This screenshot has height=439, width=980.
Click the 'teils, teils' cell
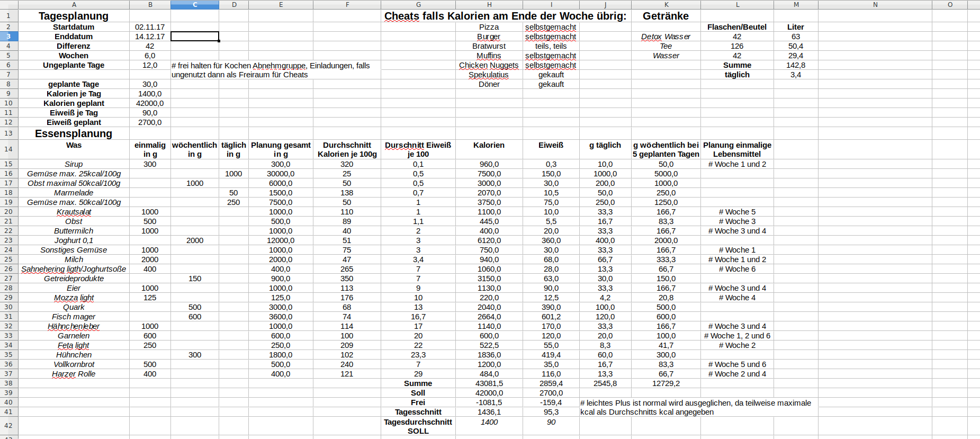pyautogui.click(x=551, y=46)
